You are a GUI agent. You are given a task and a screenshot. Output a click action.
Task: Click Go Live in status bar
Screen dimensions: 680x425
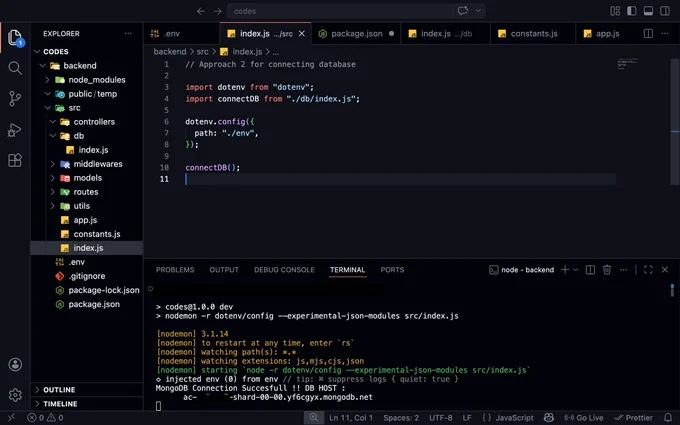[584, 418]
